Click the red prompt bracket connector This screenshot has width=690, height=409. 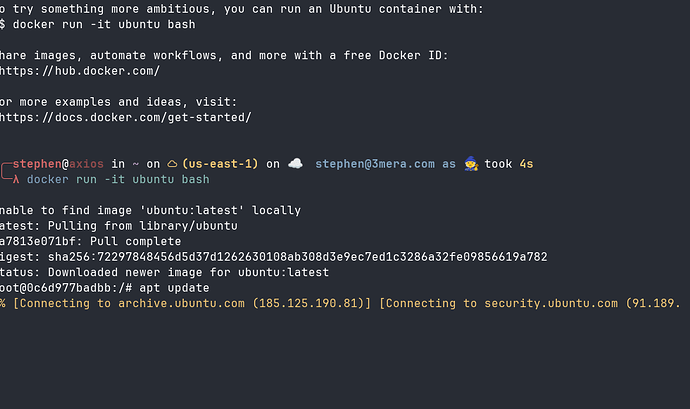6,171
